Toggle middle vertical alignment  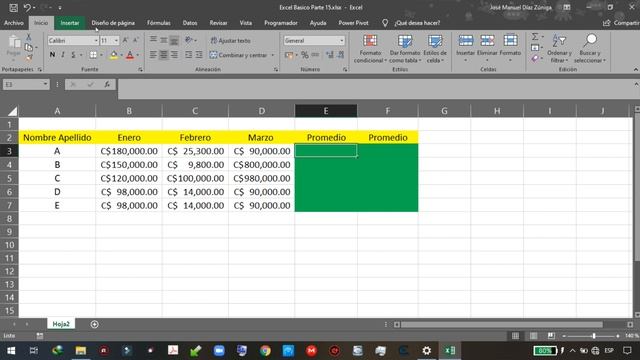click(x=164, y=40)
